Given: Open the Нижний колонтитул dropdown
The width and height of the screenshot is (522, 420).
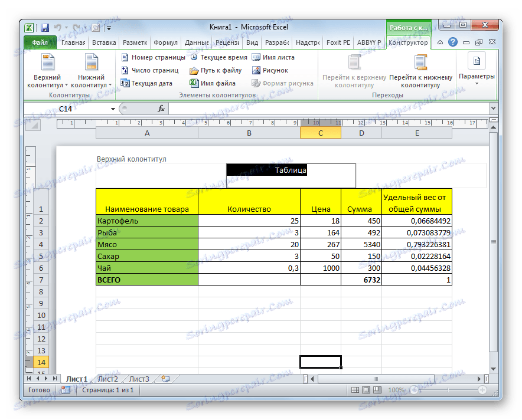Looking at the screenshot, I should (91, 71).
